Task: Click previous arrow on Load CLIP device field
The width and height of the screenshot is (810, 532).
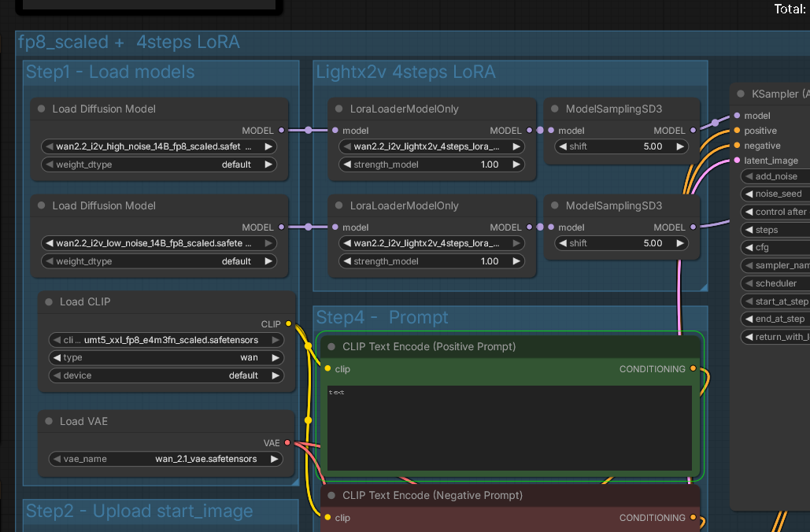Action: pyautogui.click(x=57, y=375)
